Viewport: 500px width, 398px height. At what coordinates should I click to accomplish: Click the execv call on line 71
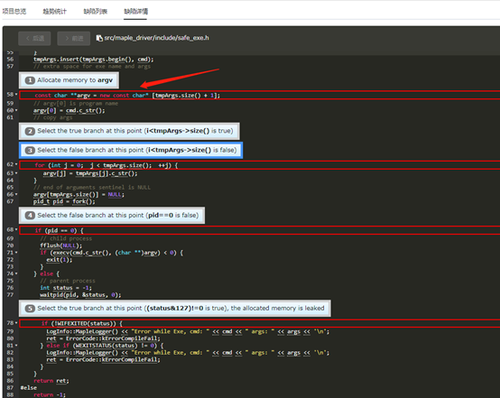(x=112, y=253)
